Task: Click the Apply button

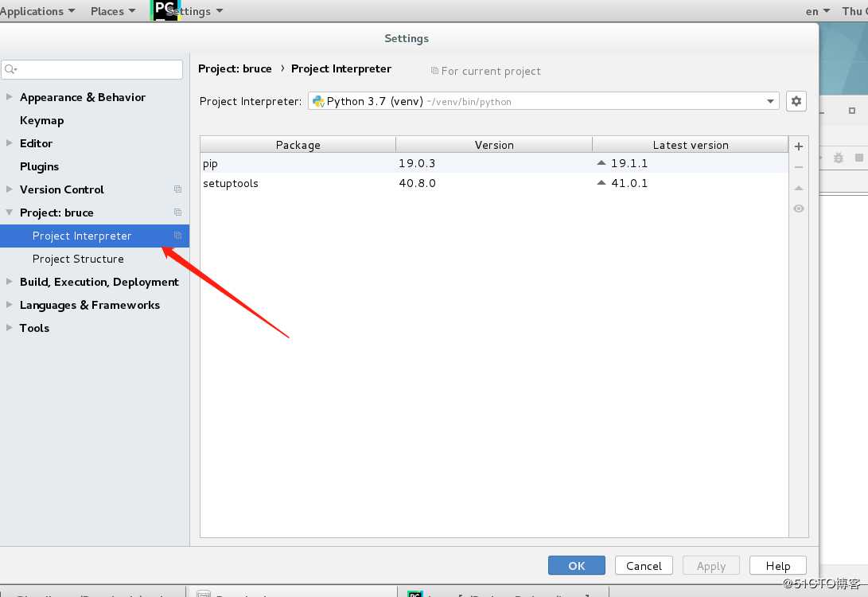Action: pos(710,565)
